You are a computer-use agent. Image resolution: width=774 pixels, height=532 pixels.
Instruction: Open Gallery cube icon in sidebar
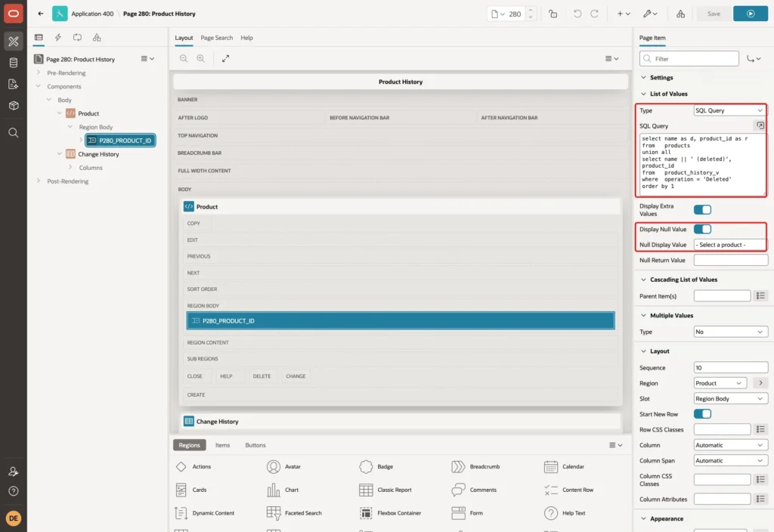tap(14, 106)
